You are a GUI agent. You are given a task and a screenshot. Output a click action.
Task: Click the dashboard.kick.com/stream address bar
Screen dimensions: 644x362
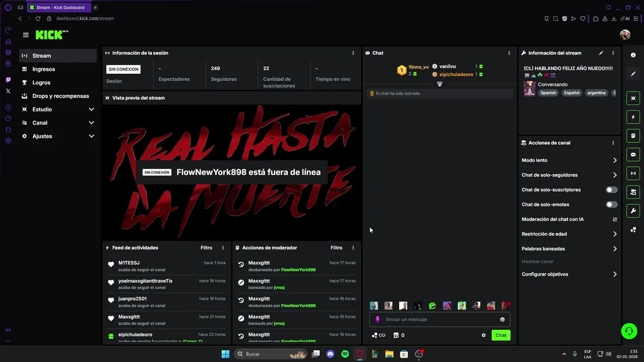coord(85,19)
